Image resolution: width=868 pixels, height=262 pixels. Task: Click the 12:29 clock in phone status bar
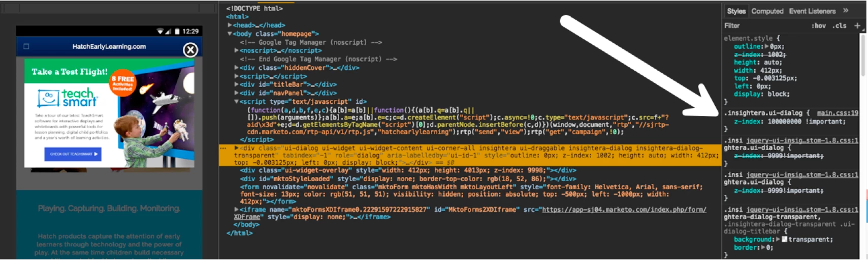pos(190,31)
